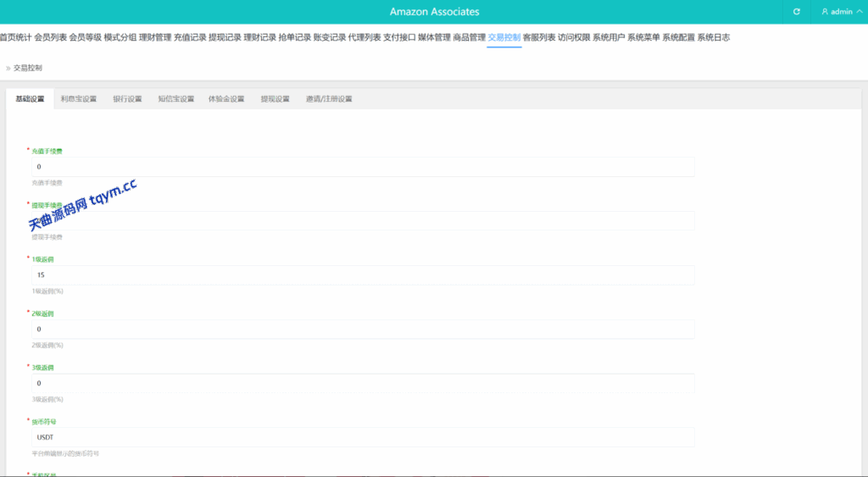
Task: Open 会员等级 menu item
Action: [x=86, y=37]
